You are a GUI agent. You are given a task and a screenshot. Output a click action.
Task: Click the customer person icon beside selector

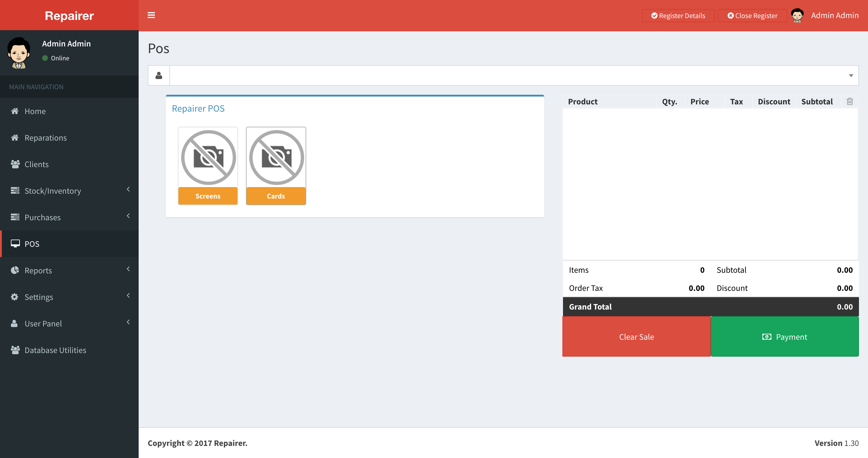(159, 75)
